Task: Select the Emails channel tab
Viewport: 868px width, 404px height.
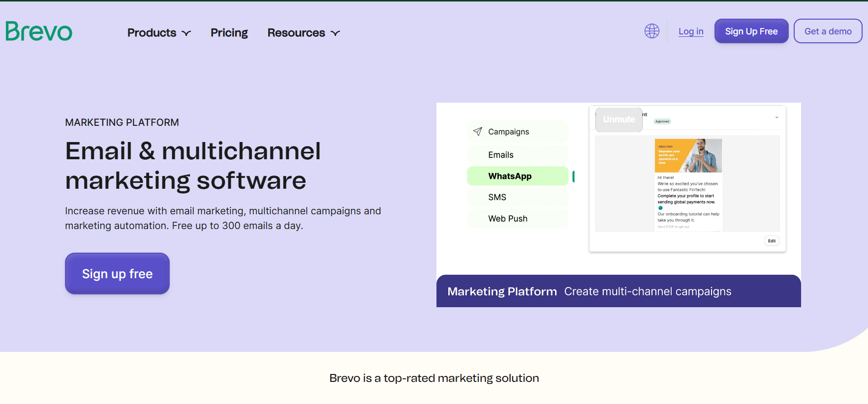Action: pos(518,155)
